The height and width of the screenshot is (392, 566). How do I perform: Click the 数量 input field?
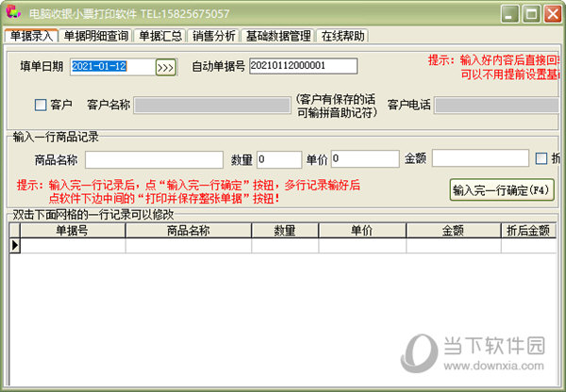point(279,159)
